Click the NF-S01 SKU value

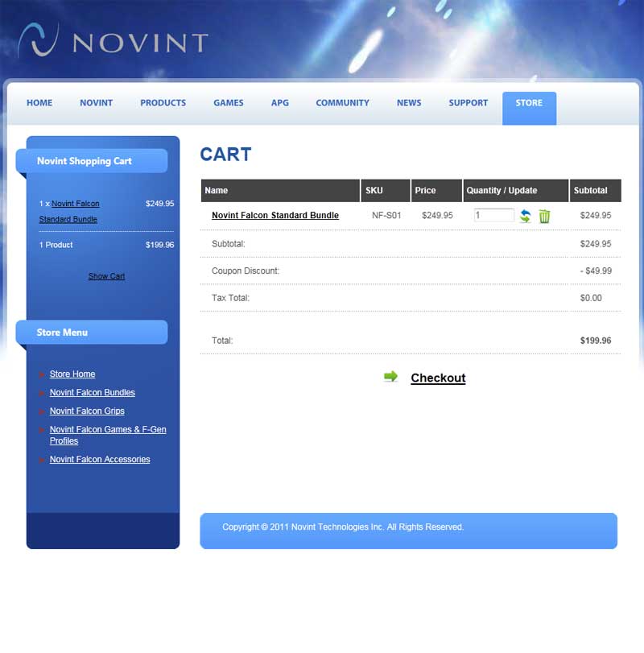386,215
